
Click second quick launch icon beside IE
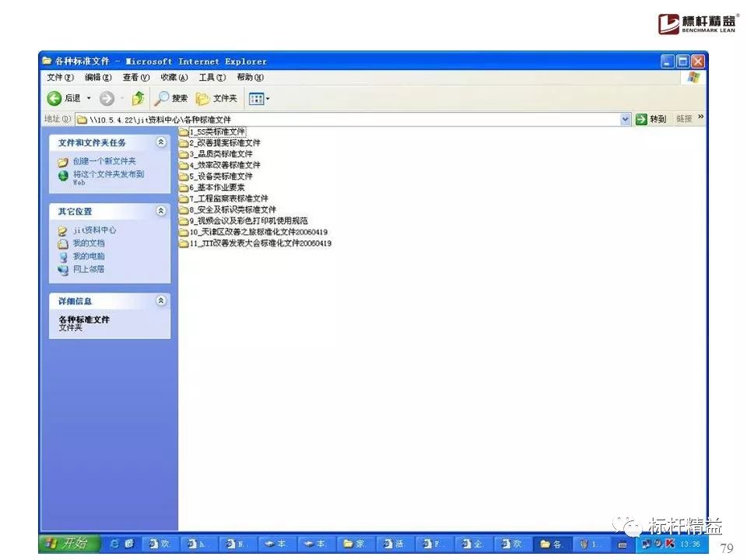pyautogui.click(x=130, y=544)
